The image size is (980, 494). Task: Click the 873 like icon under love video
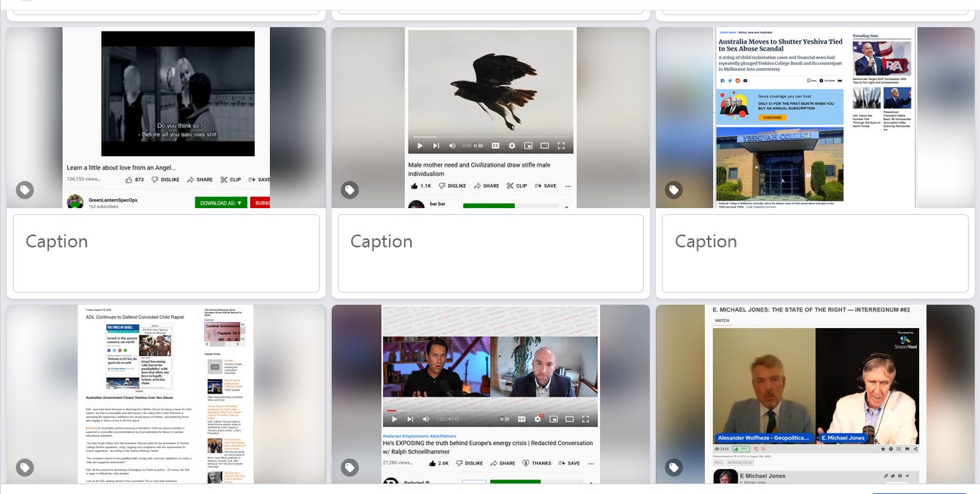(129, 179)
